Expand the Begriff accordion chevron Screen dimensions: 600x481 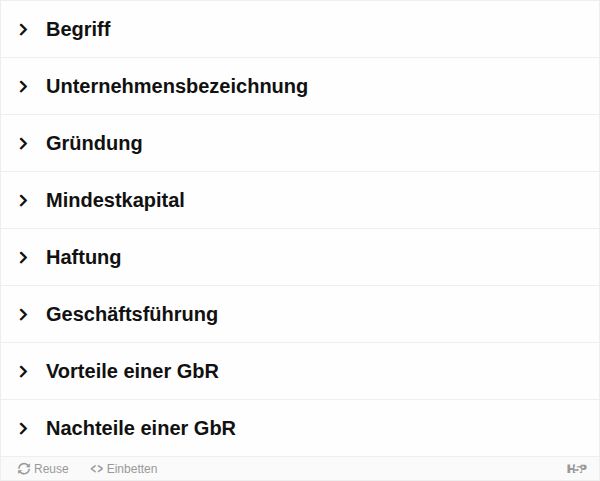coord(23,29)
